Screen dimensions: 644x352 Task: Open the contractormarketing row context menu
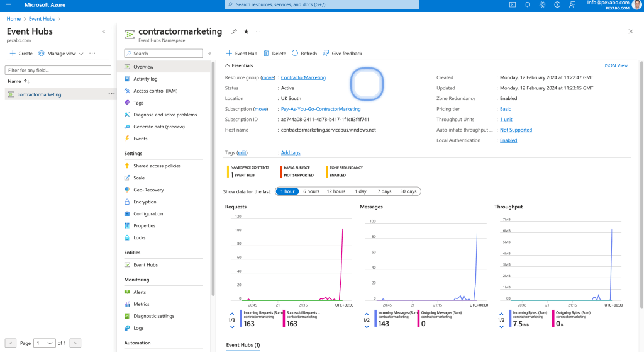coord(111,94)
